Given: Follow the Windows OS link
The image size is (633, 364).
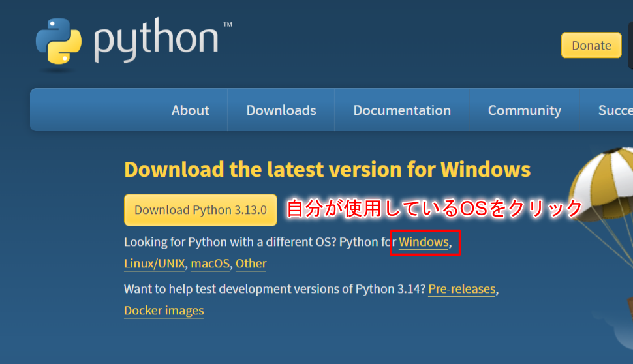Looking at the screenshot, I should (424, 242).
